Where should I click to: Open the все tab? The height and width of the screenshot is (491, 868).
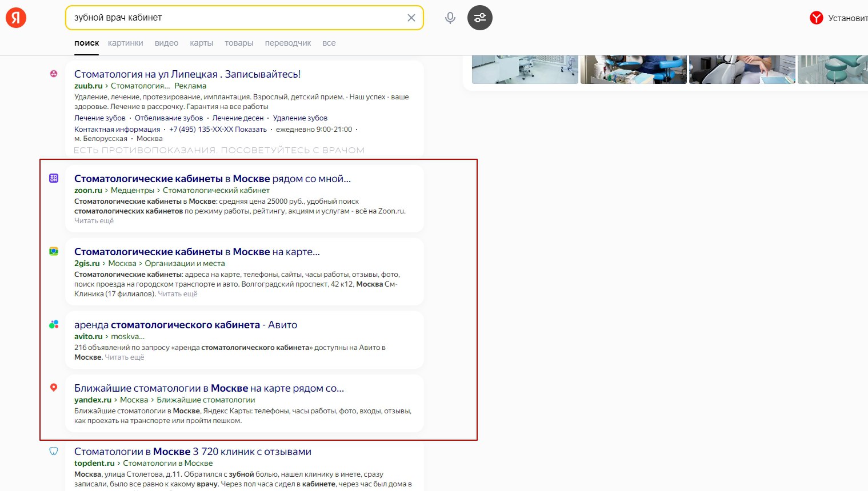click(x=329, y=43)
